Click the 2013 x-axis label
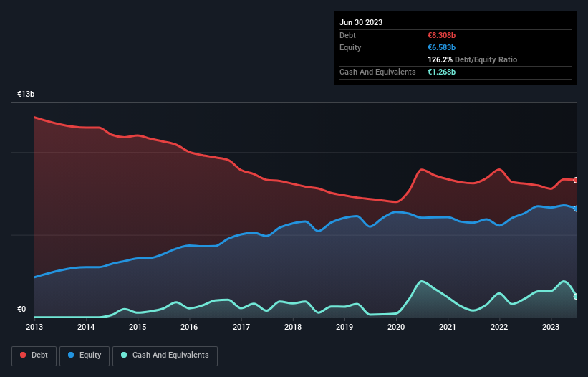This screenshot has width=588, height=377. coord(34,327)
